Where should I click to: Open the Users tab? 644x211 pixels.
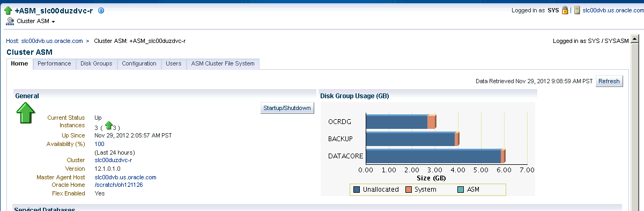[174, 63]
